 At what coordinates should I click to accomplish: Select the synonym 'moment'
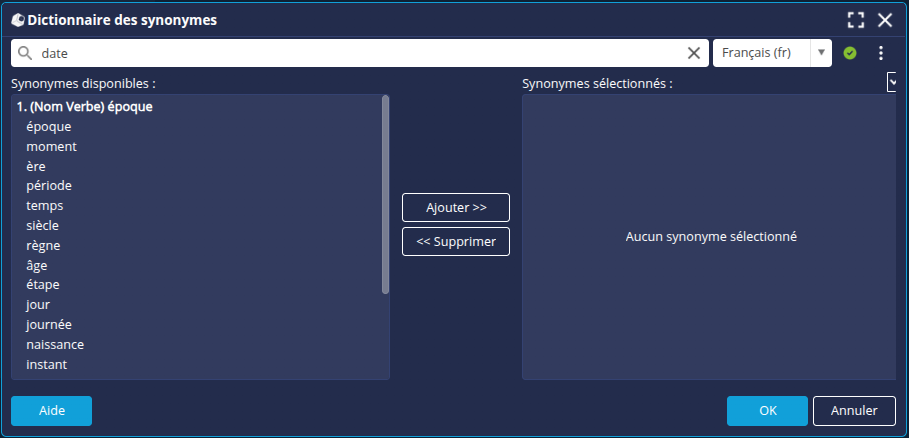coord(51,146)
